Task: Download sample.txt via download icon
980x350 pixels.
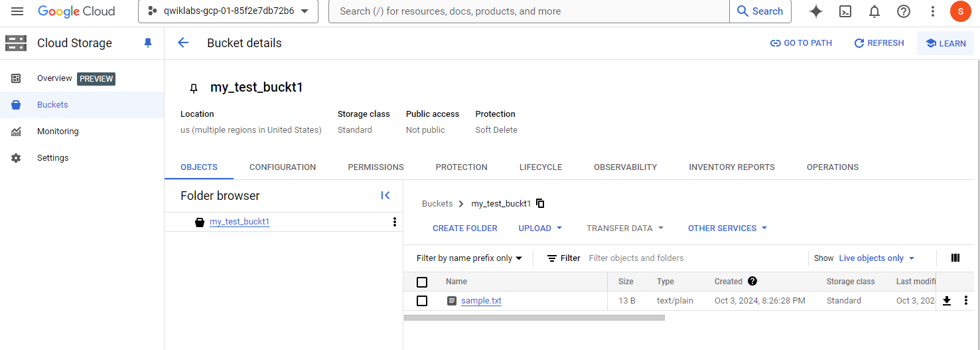Action: pyautogui.click(x=947, y=301)
